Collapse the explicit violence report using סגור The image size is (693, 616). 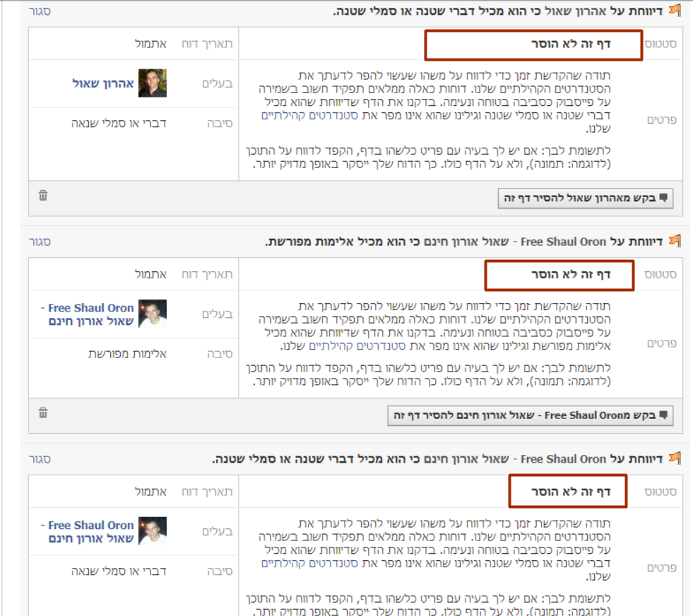(x=40, y=242)
